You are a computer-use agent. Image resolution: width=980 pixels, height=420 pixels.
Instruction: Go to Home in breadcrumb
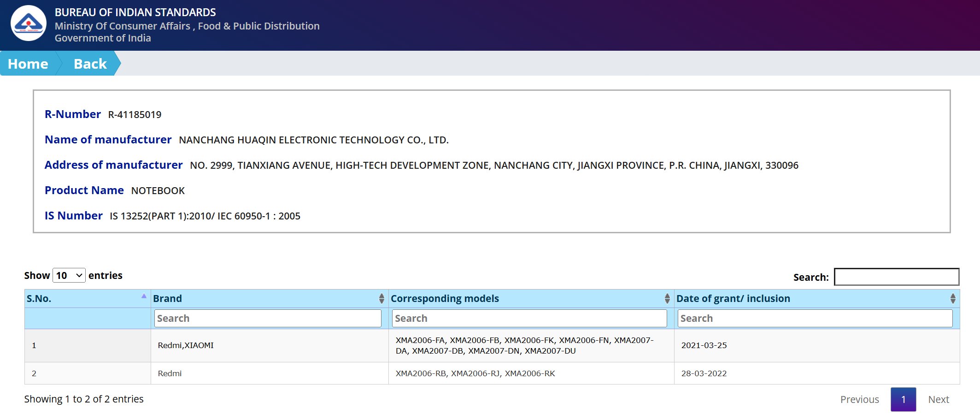[x=28, y=64]
